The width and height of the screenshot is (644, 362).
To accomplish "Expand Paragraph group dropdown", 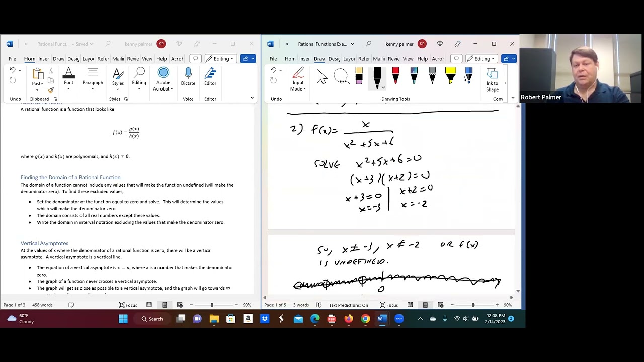I will (x=93, y=79).
